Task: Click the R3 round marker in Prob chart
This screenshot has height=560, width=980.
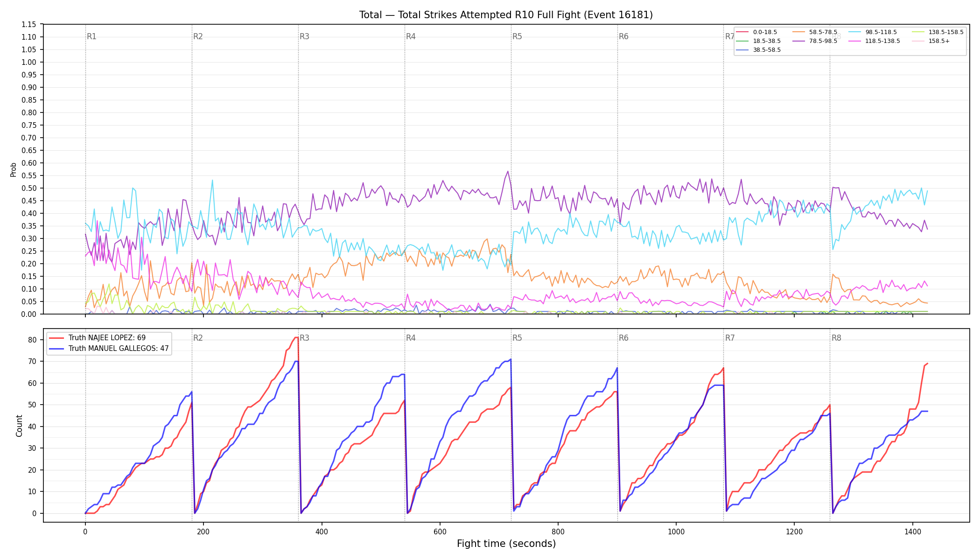Action: pos(304,36)
